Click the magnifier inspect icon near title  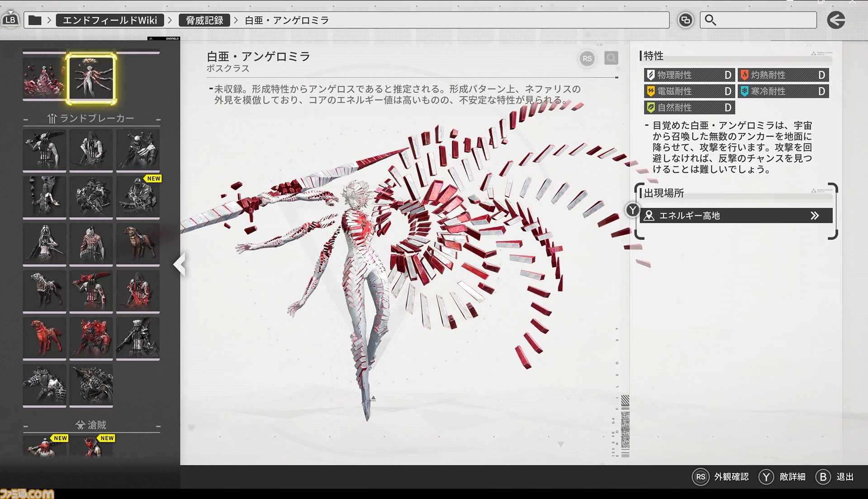[611, 58]
